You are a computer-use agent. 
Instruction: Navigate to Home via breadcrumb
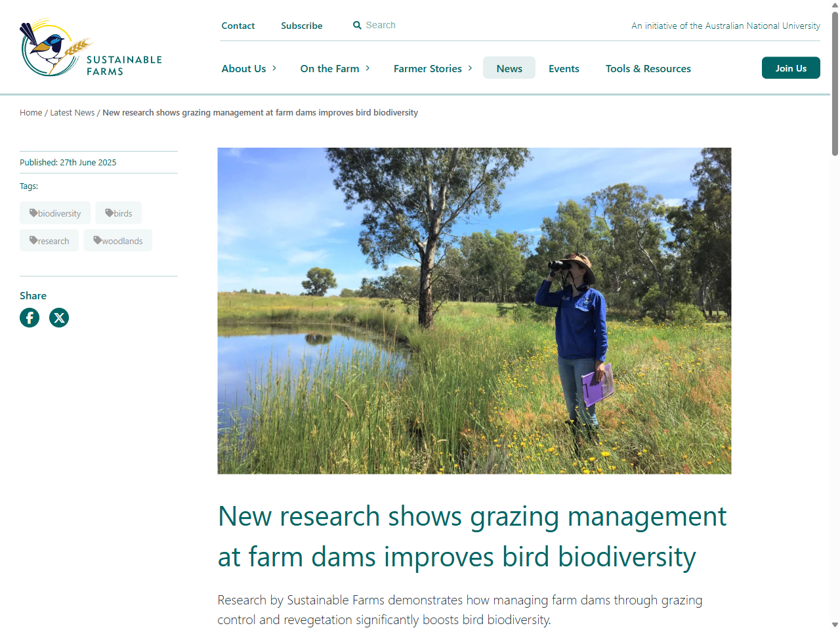(x=31, y=112)
